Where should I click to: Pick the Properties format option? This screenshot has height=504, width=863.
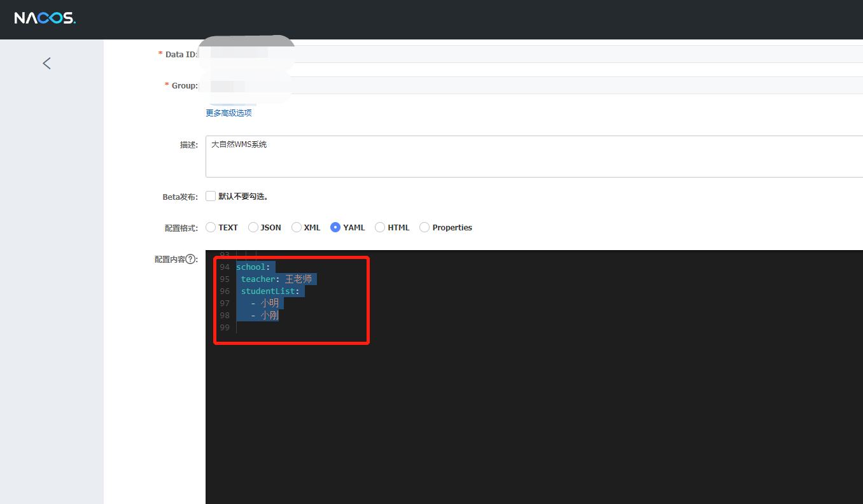click(x=424, y=227)
